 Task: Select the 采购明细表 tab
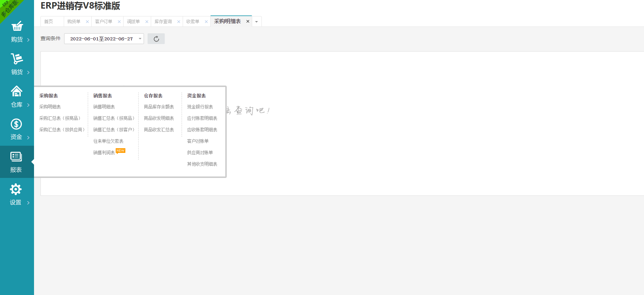[227, 21]
